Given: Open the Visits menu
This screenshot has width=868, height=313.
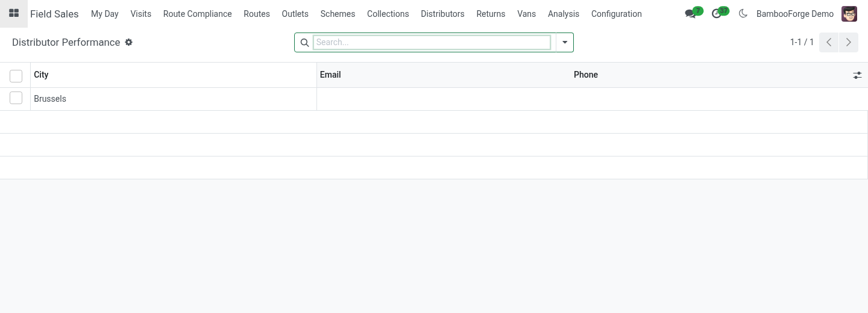Looking at the screenshot, I should click(141, 14).
